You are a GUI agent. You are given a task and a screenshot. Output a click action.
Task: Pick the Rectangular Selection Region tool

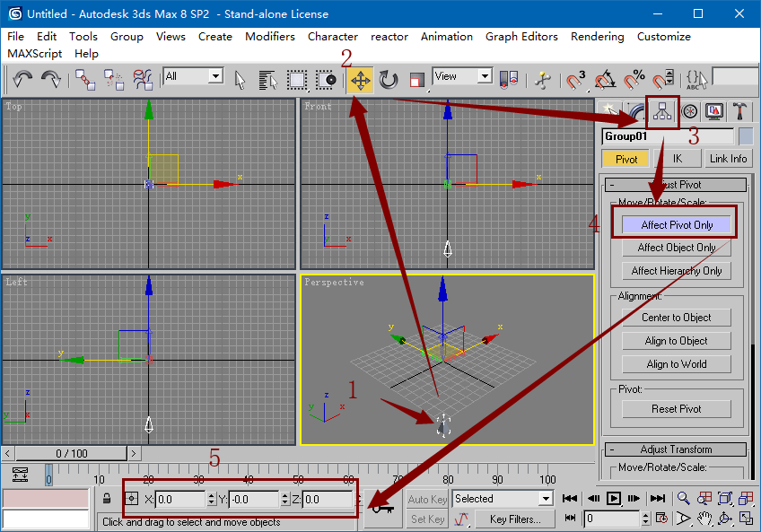click(x=296, y=80)
